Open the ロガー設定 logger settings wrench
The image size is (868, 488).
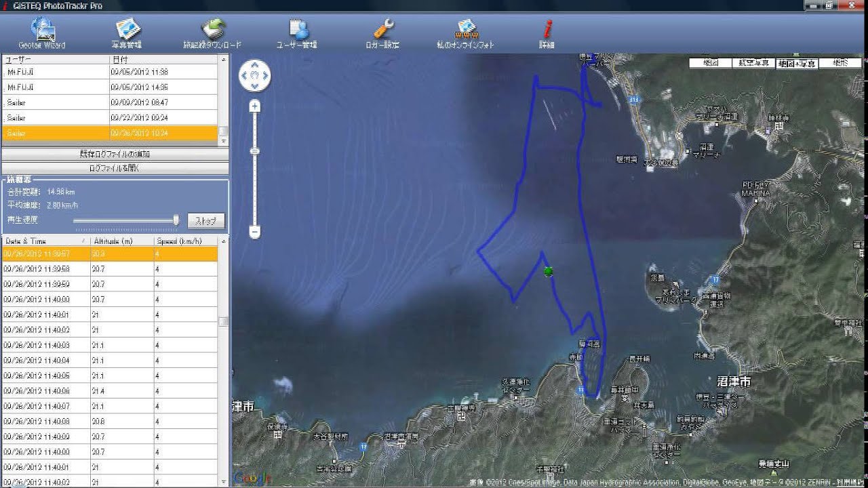pyautogui.click(x=382, y=33)
